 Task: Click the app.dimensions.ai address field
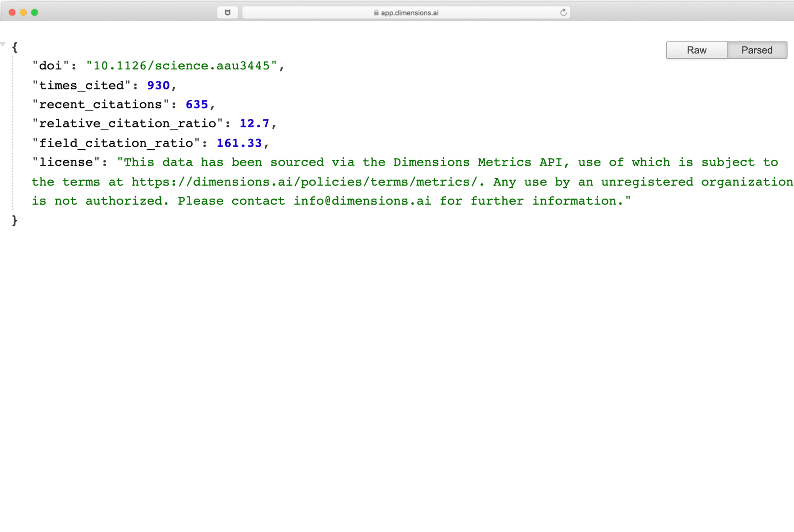409,13
